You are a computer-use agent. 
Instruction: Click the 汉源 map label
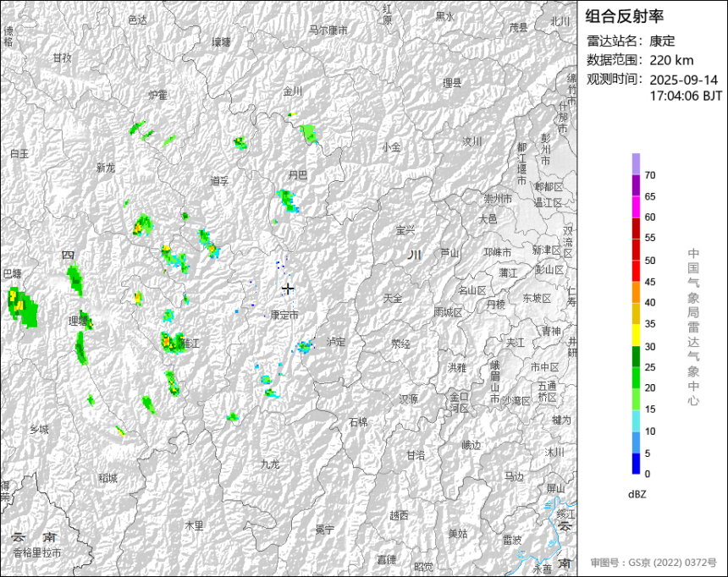pyautogui.click(x=408, y=398)
